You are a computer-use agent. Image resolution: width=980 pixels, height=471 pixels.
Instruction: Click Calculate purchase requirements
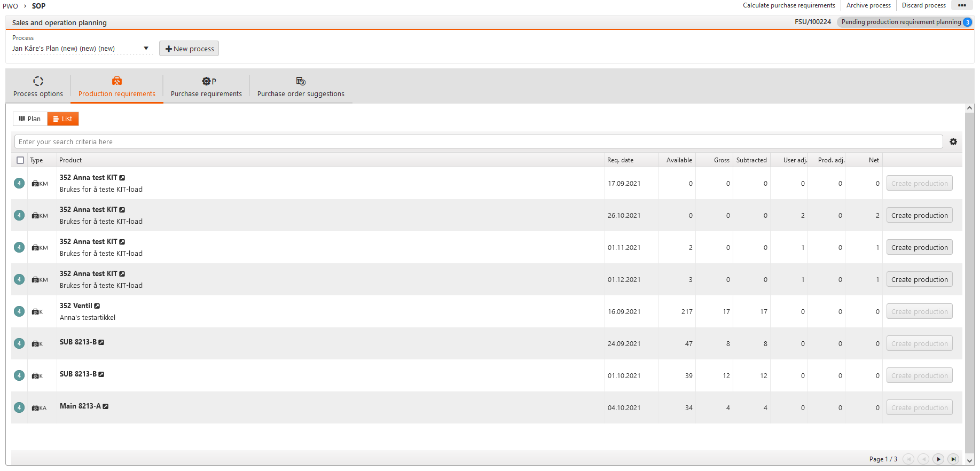pyautogui.click(x=789, y=5)
